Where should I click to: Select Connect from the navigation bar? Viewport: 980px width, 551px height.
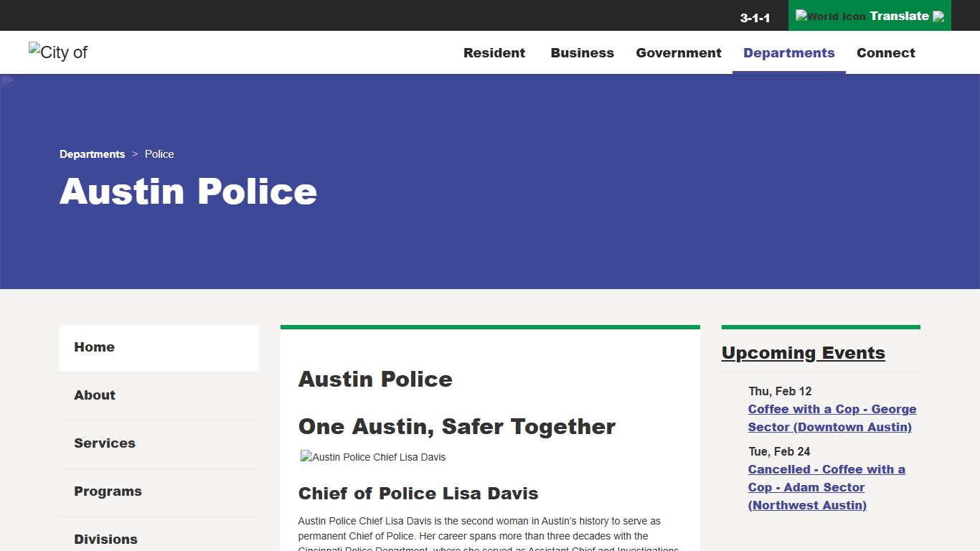coord(885,52)
